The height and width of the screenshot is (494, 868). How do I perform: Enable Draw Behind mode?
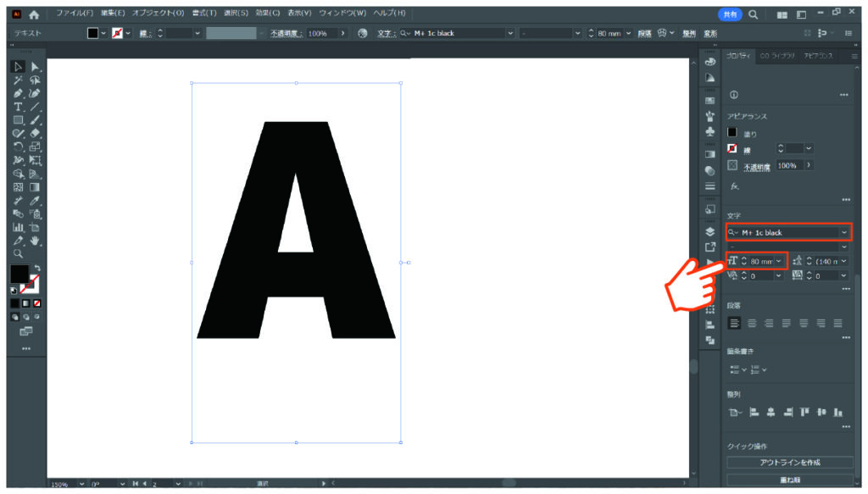pos(26,317)
